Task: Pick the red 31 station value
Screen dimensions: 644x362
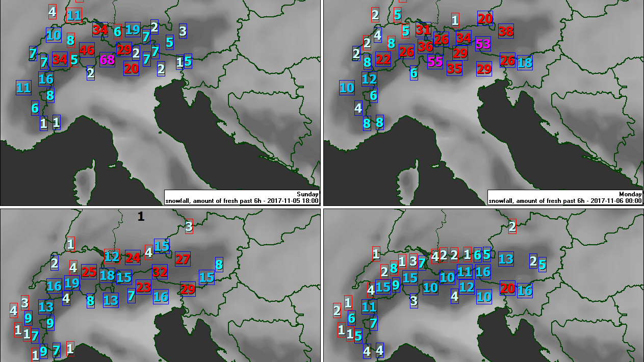Action: [x=423, y=30]
